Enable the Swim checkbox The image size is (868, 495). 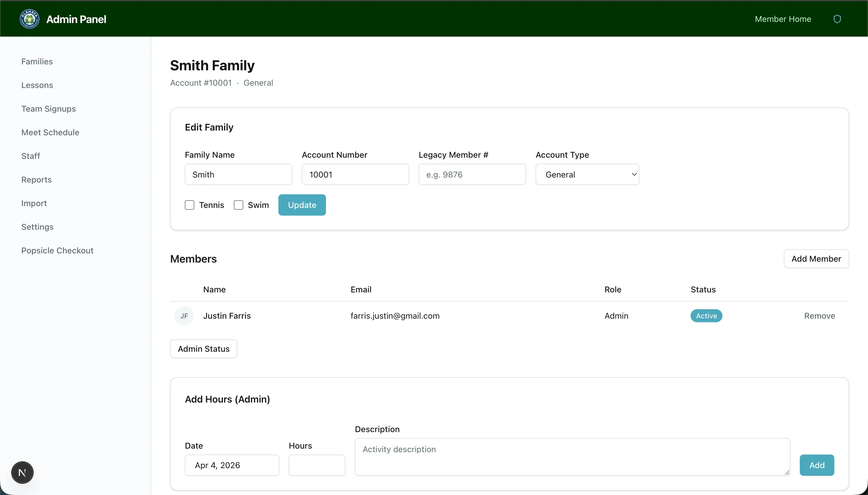tap(239, 205)
